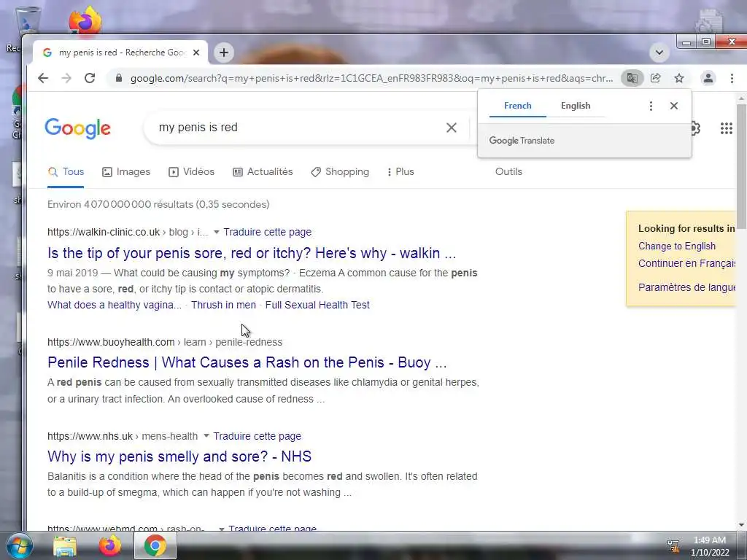Open the Chrome profile avatar icon
Image resolution: width=747 pixels, height=560 pixels.
click(x=708, y=78)
